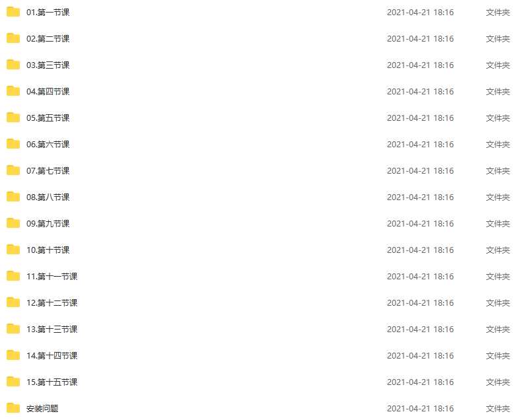Open the 15.第十五节课 folder label
Viewport: 531px width, 420px height.
pos(52,382)
